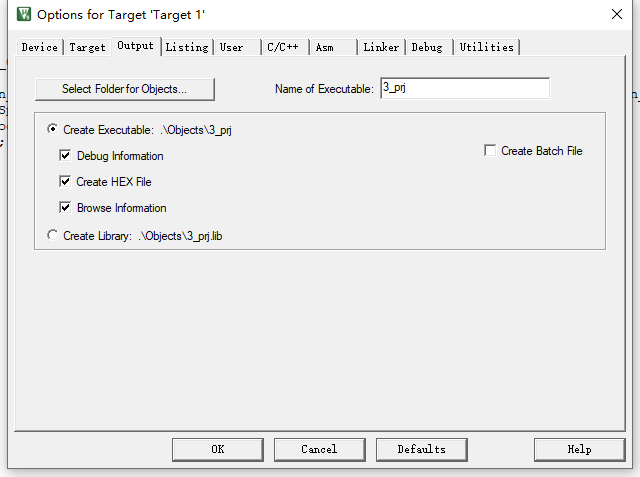
Task: Open the Target tab
Action: 87,47
